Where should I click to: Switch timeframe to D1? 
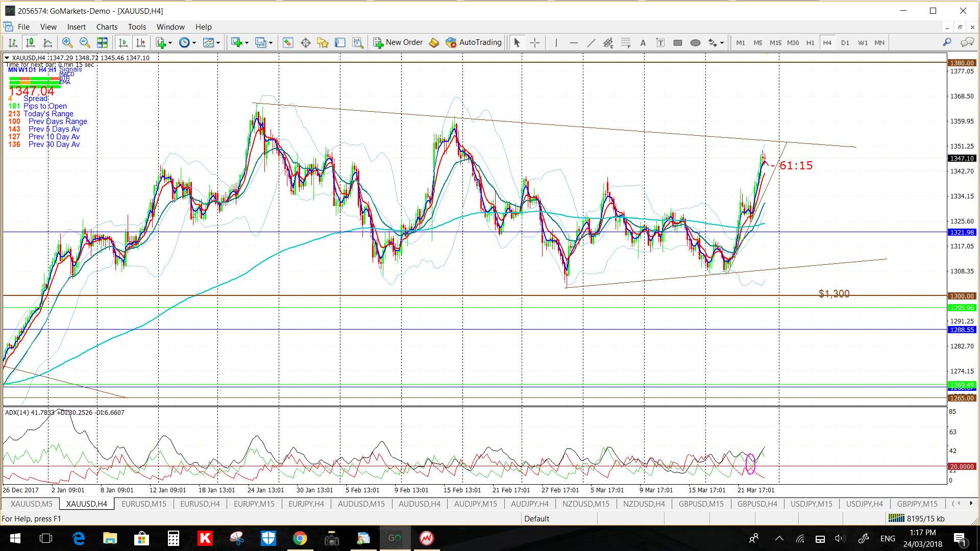(845, 43)
